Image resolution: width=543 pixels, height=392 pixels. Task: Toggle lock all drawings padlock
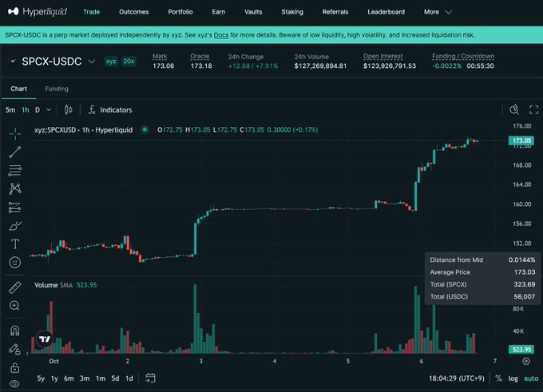pos(15,367)
